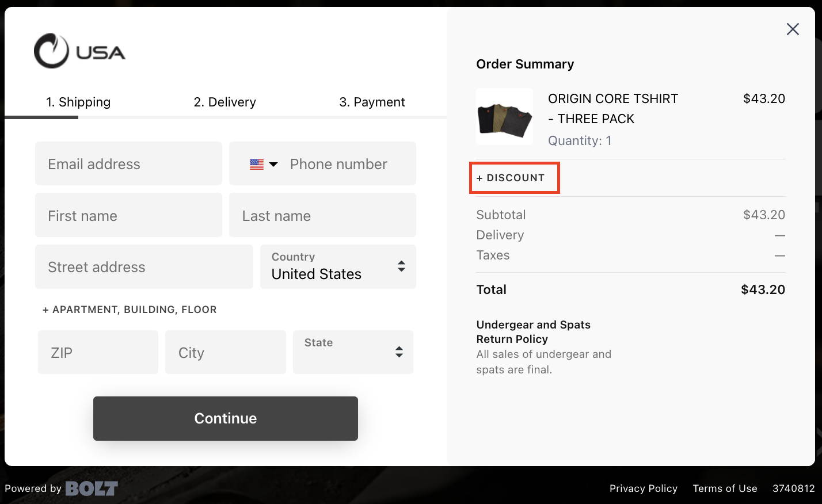This screenshot has height=504, width=822.
Task: Expand + Apartment, Building, Floor field
Action: pos(130,310)
